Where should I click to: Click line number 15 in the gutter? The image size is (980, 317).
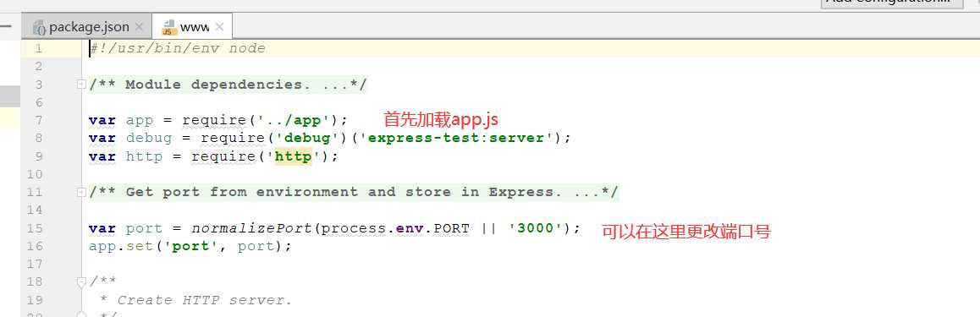point(35,228)
